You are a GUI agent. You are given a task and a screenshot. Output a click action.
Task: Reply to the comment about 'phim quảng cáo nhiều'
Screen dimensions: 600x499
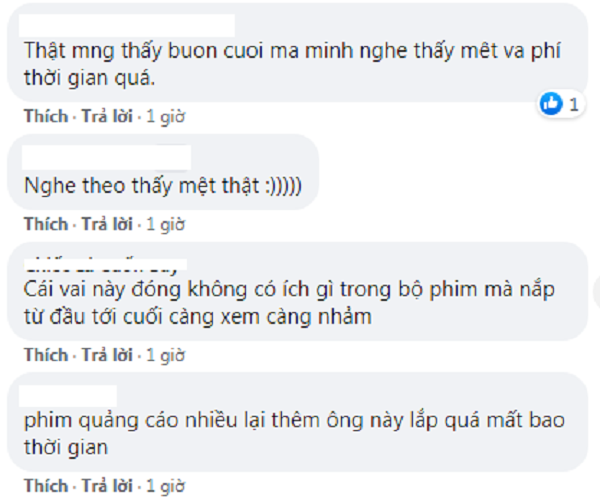(x=108, y=486)
